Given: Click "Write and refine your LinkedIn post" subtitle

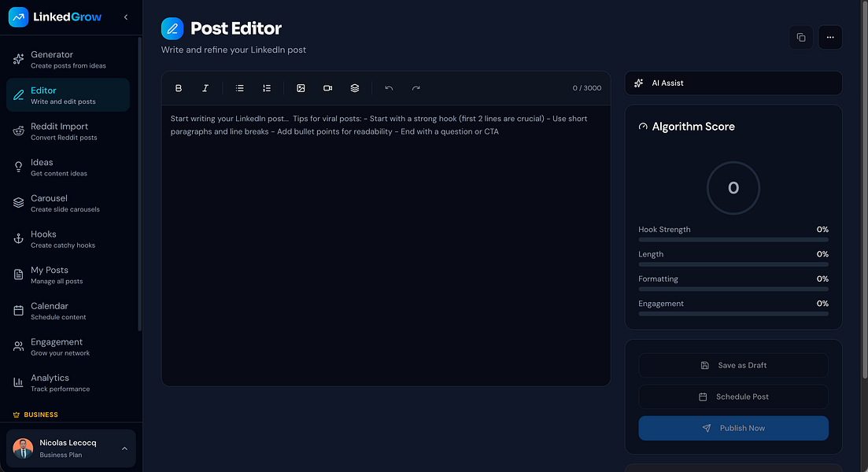Looking at the screenshot, I should (x=234, y=50).
